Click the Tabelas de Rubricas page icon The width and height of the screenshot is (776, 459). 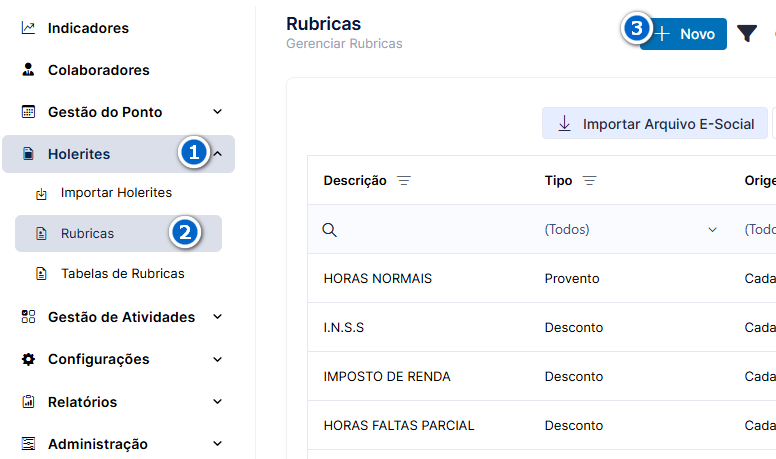(42, 273)
